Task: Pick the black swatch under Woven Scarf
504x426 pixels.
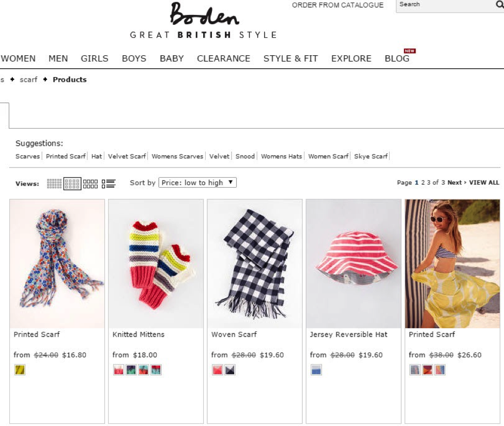Action: tap(230, 370)
